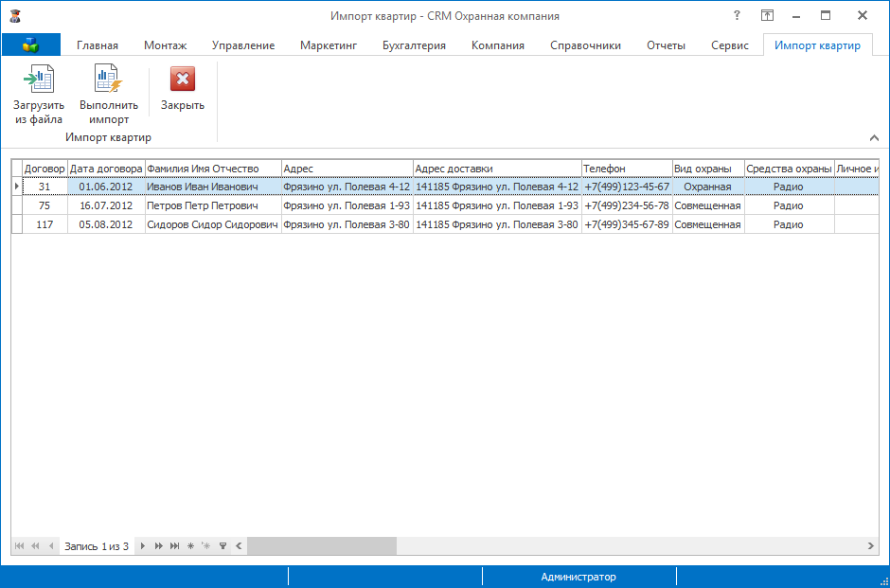This screenshot has height=588, width=890.
Task: Select the row indicator of contract 31
Action: (17, 187)
